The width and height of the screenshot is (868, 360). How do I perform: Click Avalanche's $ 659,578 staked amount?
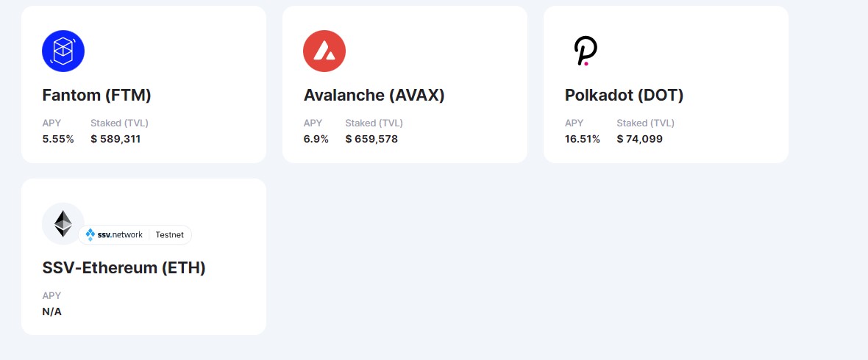[371, 138]
